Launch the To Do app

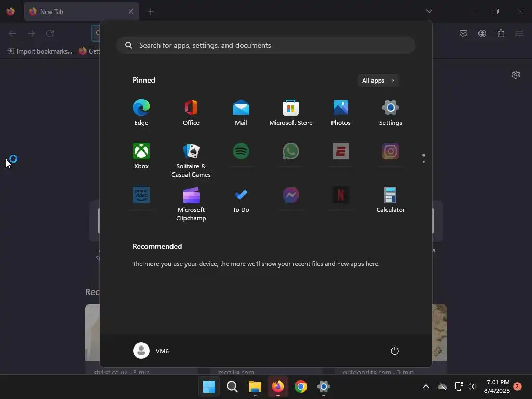(x=241, y=200)
